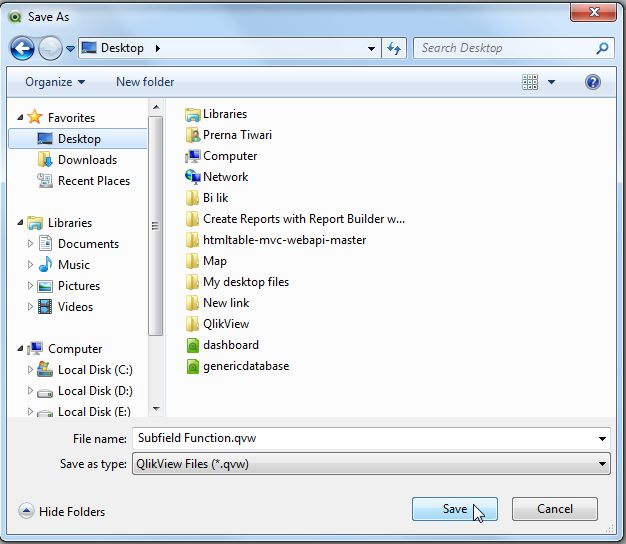The height and width of the screenshot is (544, 626).
Task: Click navigation pane scroll down arrow
Action: click(x=156, y=409)
